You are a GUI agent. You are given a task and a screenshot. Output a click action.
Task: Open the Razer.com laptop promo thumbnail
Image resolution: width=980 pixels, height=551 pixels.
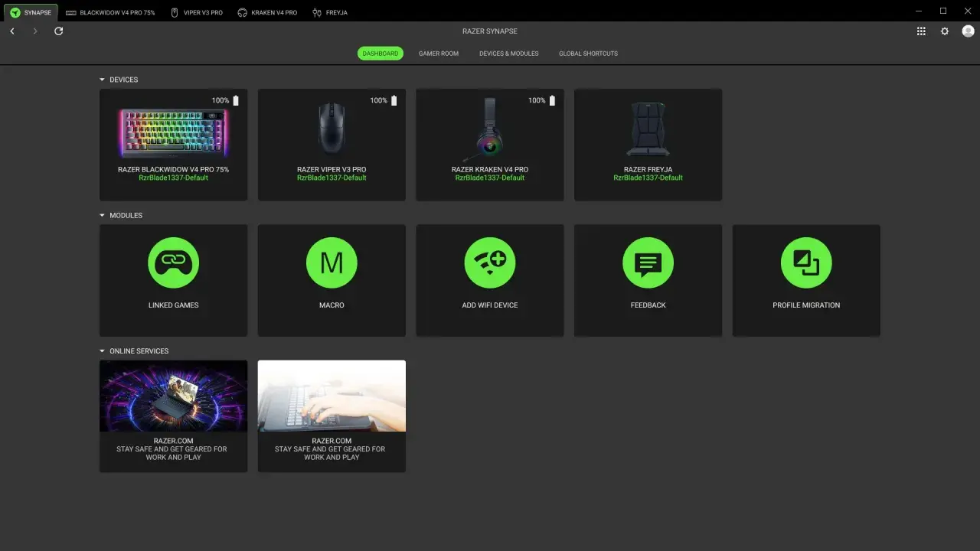173,396
